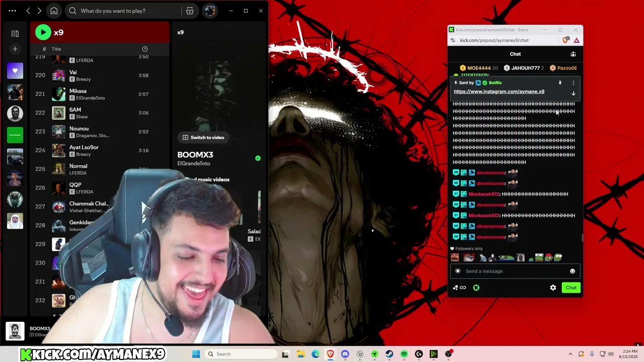
Task: Open the Brave Rewards triangle icon
Action: [577, 40]
